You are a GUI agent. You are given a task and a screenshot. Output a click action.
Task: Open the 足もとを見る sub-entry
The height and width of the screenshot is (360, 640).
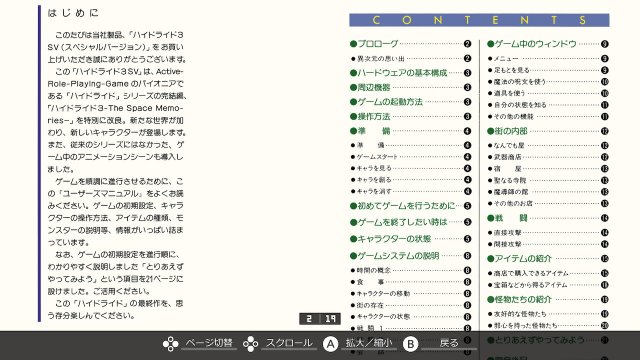548,70
